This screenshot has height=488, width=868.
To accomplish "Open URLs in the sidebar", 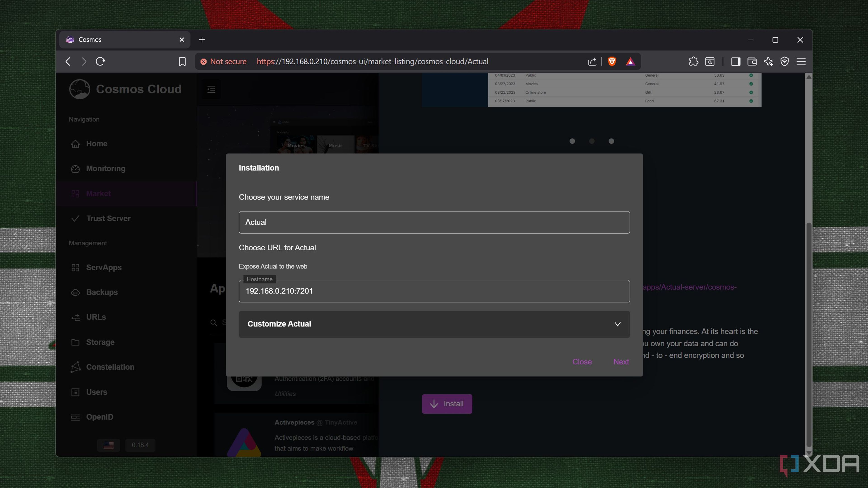I will pyautogui.click(x=127, y=317).
